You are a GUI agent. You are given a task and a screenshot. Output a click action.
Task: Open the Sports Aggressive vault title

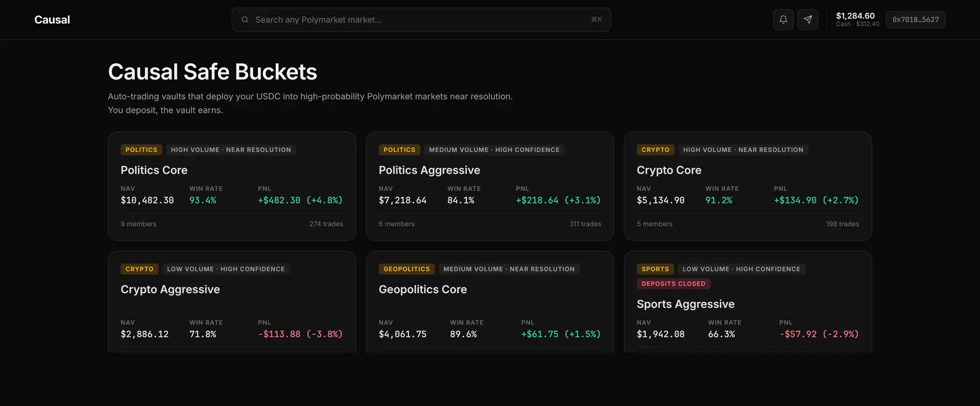[x=685, y=304]
